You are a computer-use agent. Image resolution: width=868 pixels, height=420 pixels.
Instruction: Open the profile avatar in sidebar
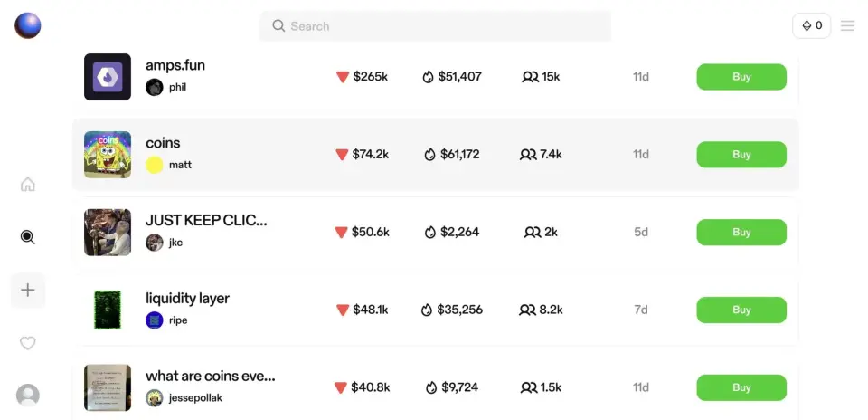pos(28,396)
